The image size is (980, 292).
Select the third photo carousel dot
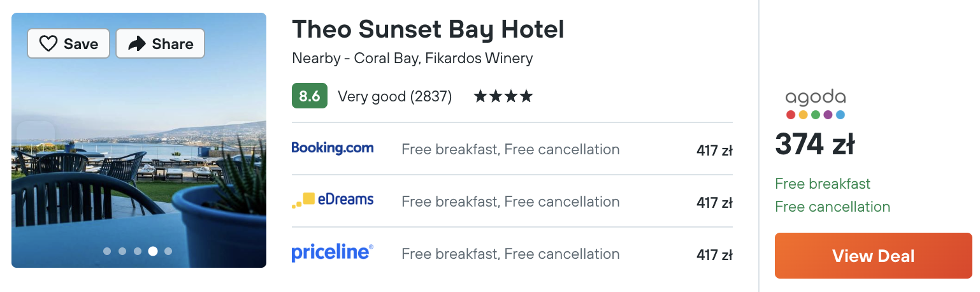pyautogui.click(x=138, y=251)
